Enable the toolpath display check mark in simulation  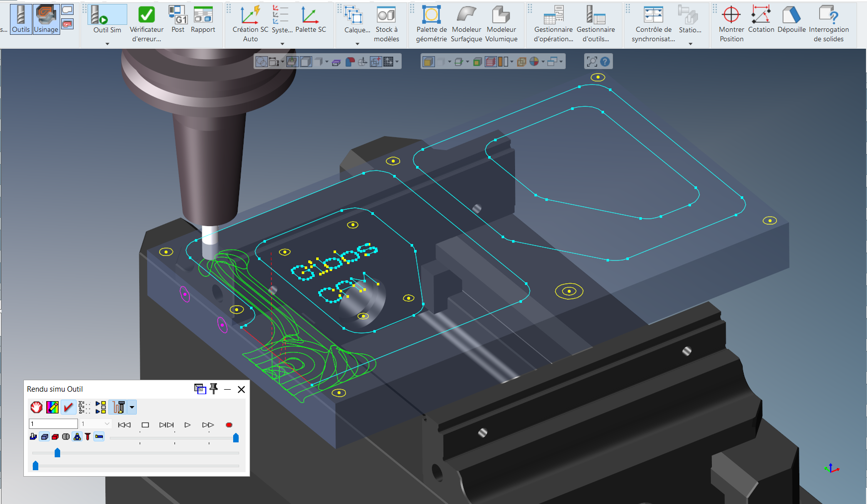pyautogui.click(x=69, y=407)
